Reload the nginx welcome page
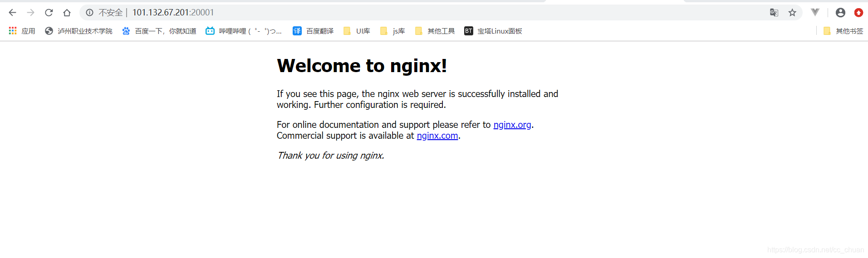Screen dimensions: 868x258 tap(49, 13)
